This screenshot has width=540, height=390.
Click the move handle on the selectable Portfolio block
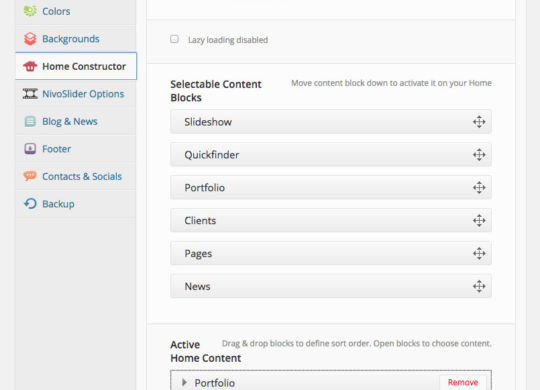pyautogui.click(x=479, y=188)
